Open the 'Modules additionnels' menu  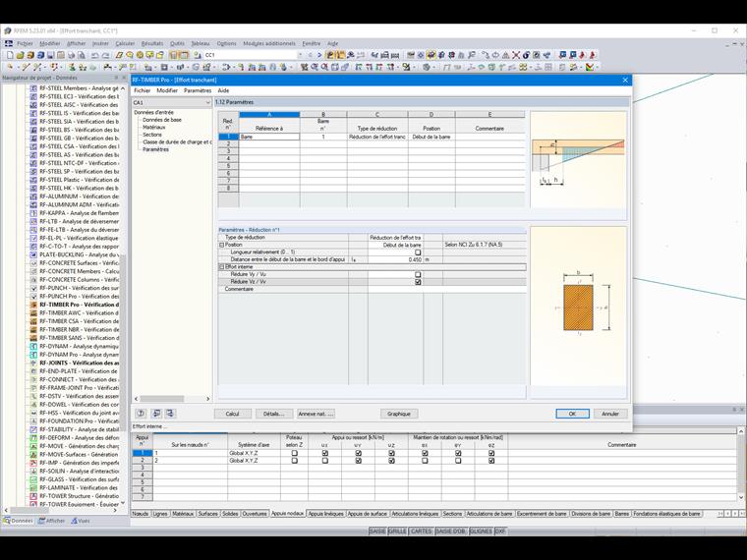tap(269, 43)
